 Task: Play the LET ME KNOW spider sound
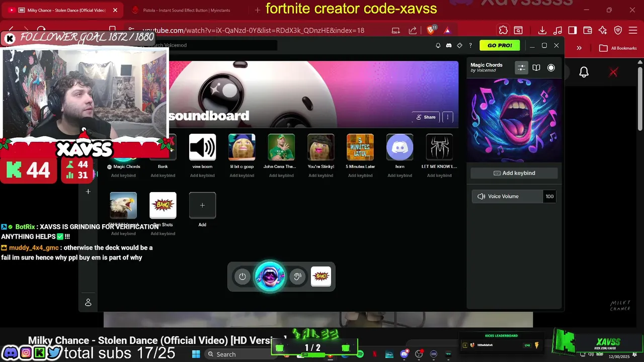tap(439, 147)
